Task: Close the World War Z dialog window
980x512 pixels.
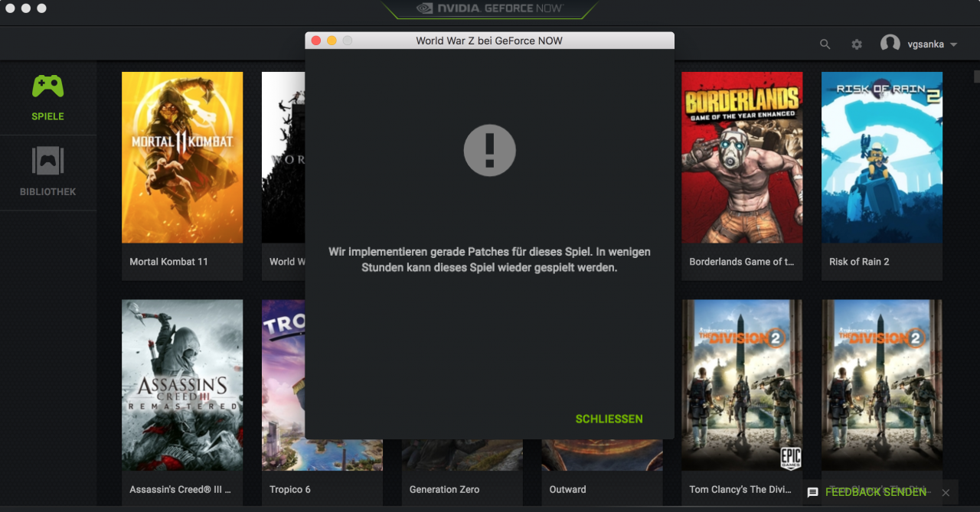Action: (315, 41)
